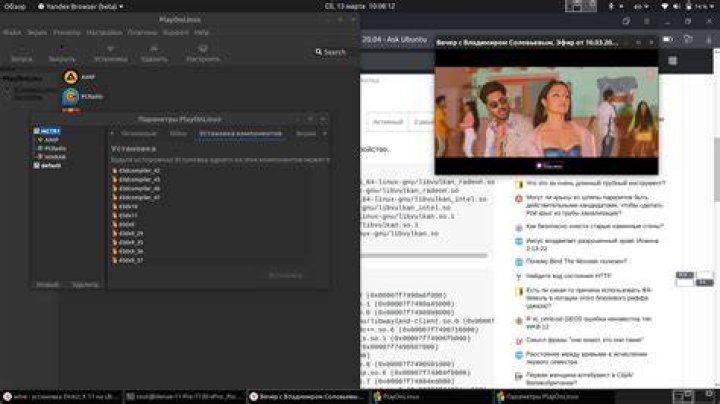Select the highlighted top virtual drive in tree
Screen dimensions: 720x404
[x=47, y=131]
